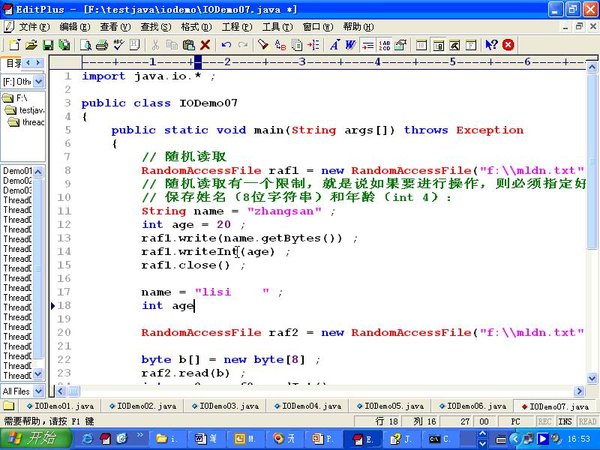This screenshot has height=450, width=600.
Task: Click the Replace A-B icon
Action: tap(280, 45)
